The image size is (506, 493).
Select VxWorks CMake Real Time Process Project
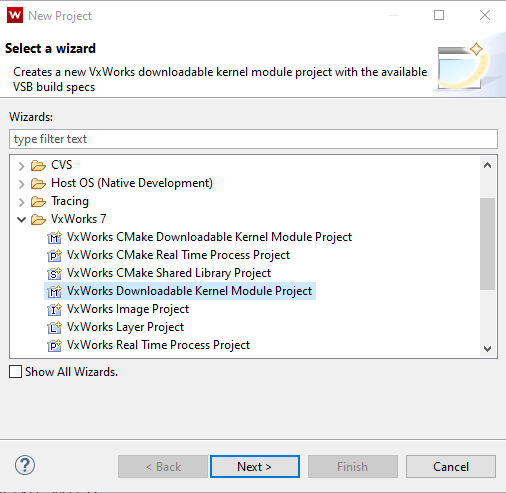coord(178,255)
